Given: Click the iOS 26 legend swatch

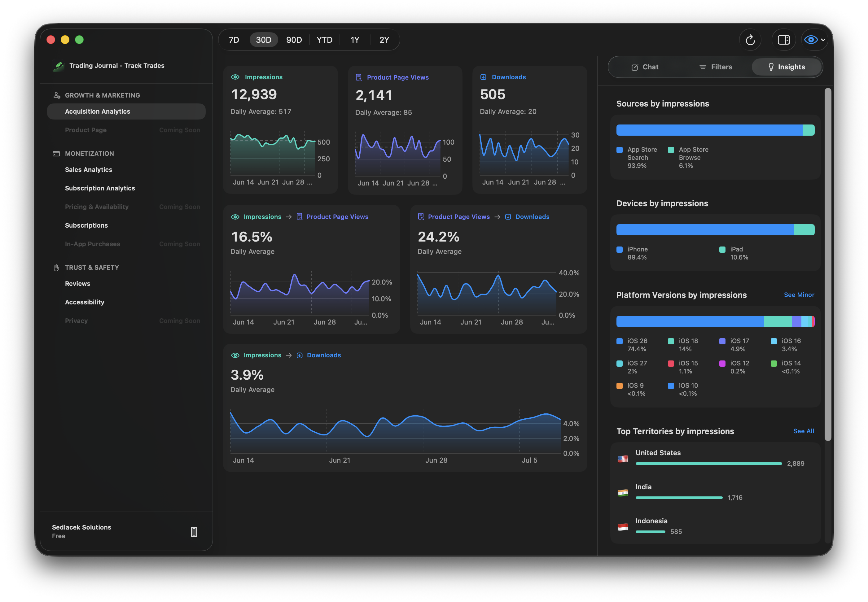Looking at the screenshot, I should [620, 341].
